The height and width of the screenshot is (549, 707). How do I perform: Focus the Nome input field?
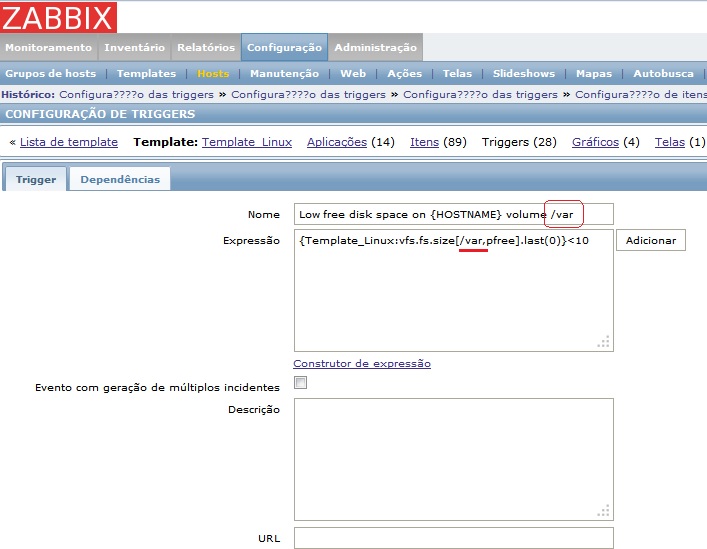[x=454, y=214]
